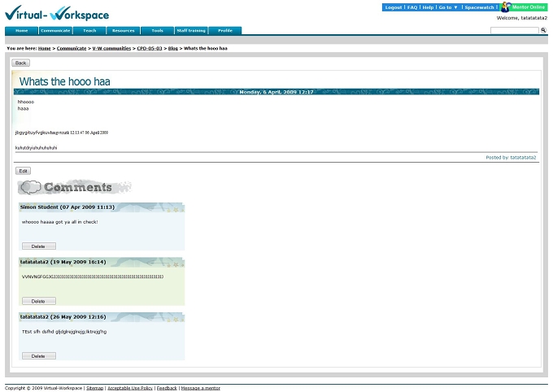Switch to the Teach tab

(x=89, y=31)
